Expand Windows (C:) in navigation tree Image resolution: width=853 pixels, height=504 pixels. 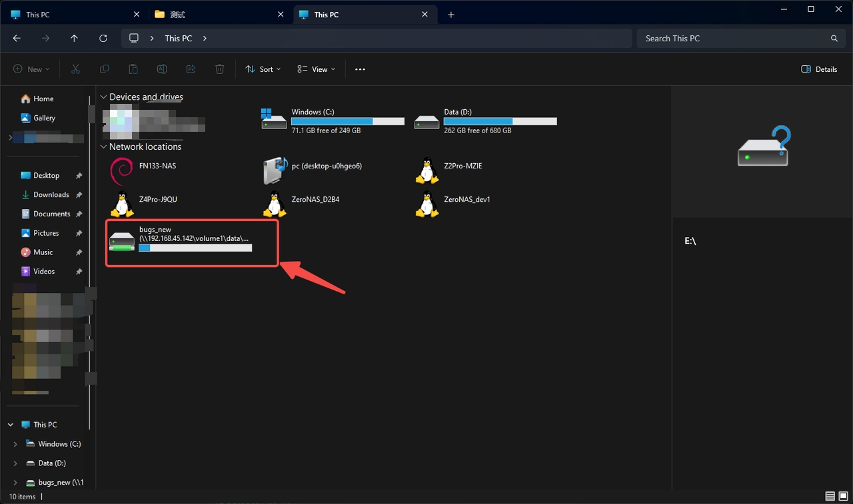coord(15,444)
